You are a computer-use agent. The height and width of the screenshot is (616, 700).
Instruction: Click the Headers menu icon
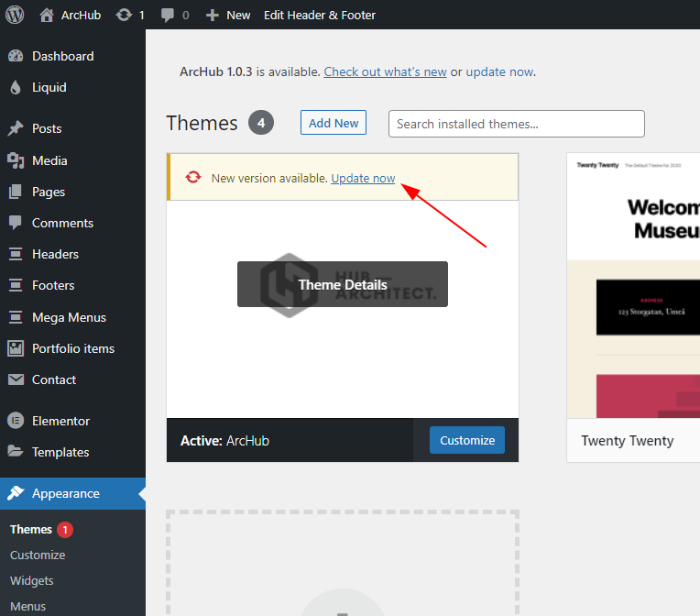(x=16, y=254)
